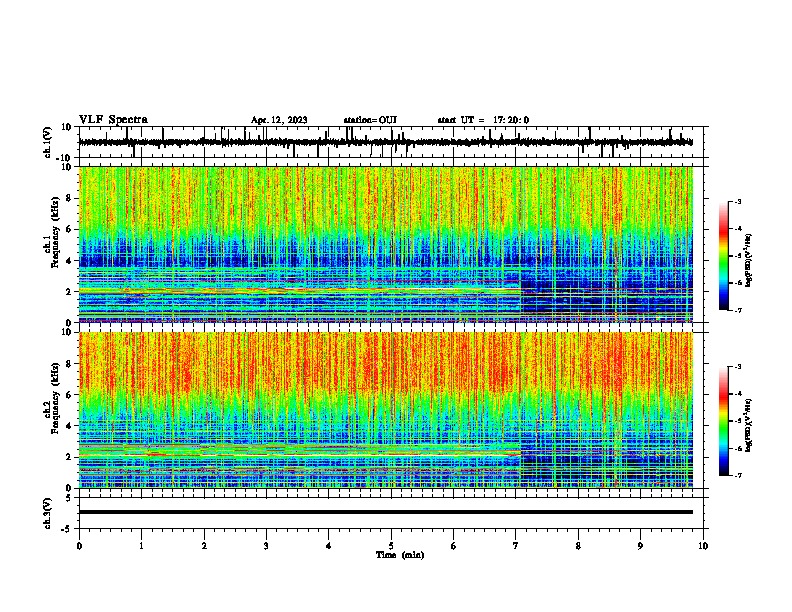Viewport: 792px width, 612px height.
Task: Click the "ch.3(V)" axis label
Action: pos(48,513)
